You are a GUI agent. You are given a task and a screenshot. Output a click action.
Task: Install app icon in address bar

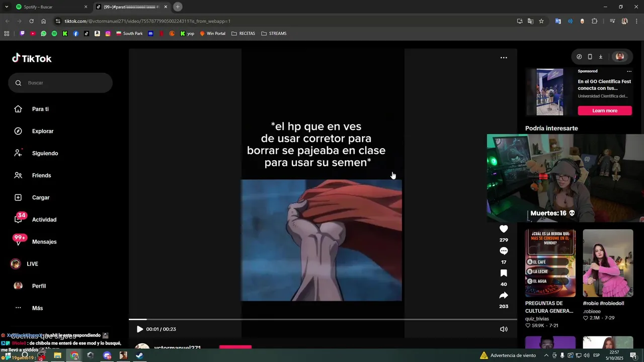(520, 21)
